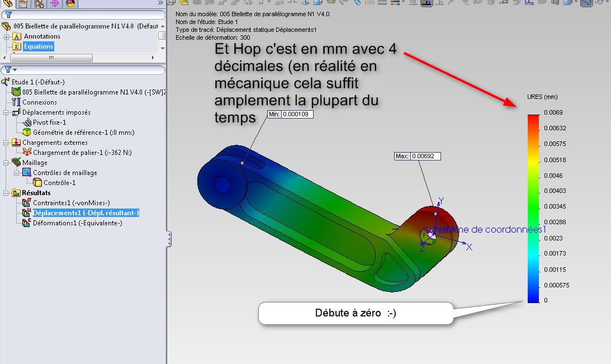611x364 pixels.
Task: Open the simulation filter dropdown arrow
Action: click(x=15, y=70)
